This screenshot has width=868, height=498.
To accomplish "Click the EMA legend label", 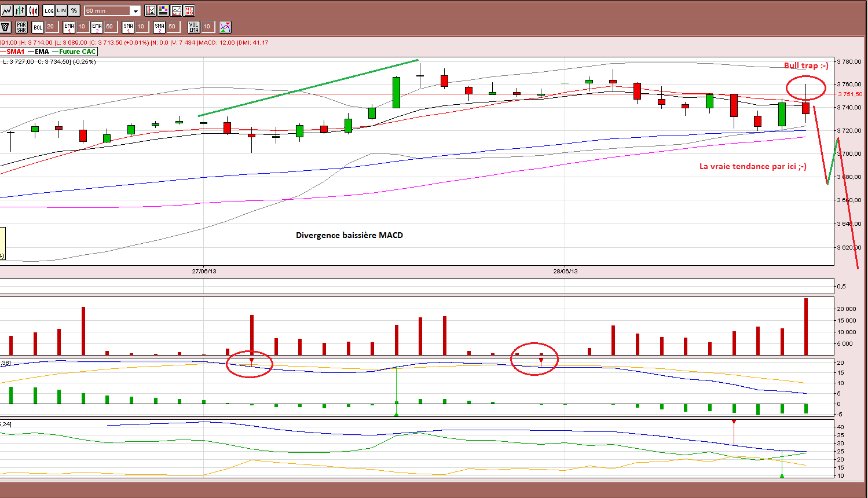I will click(42, 52).
